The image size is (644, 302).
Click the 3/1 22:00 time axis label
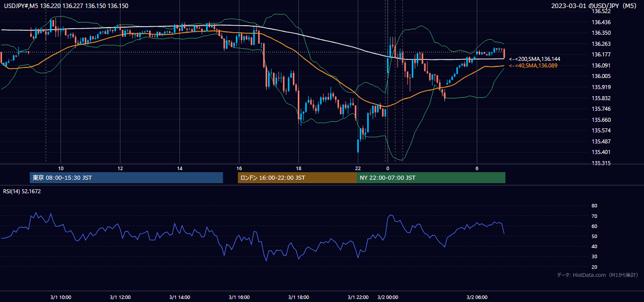(358, 297)
